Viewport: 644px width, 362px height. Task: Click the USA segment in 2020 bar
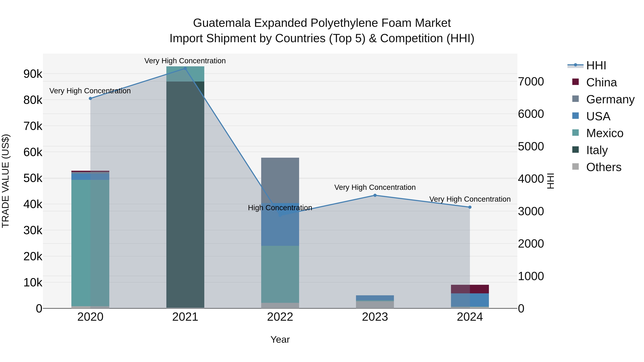[90, 177]
